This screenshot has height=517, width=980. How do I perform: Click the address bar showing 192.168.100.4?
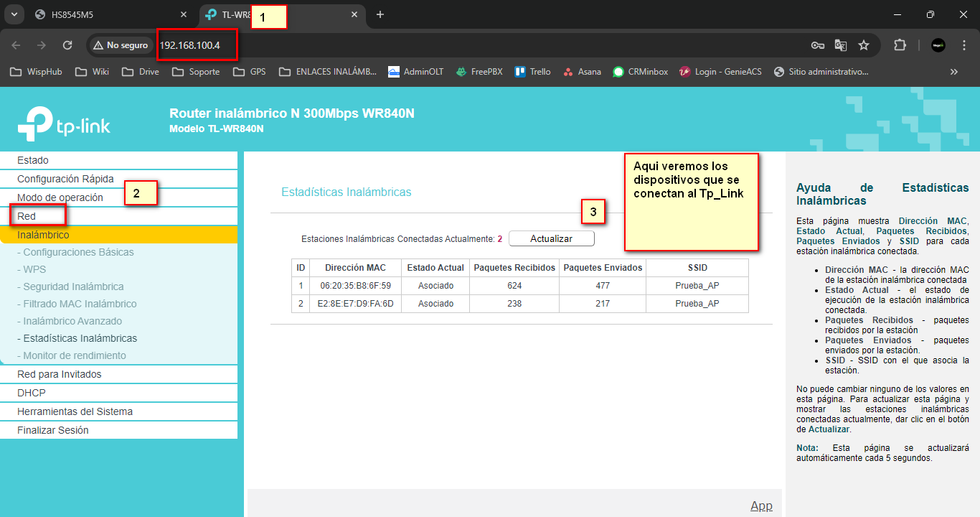[x=189, y=45]
